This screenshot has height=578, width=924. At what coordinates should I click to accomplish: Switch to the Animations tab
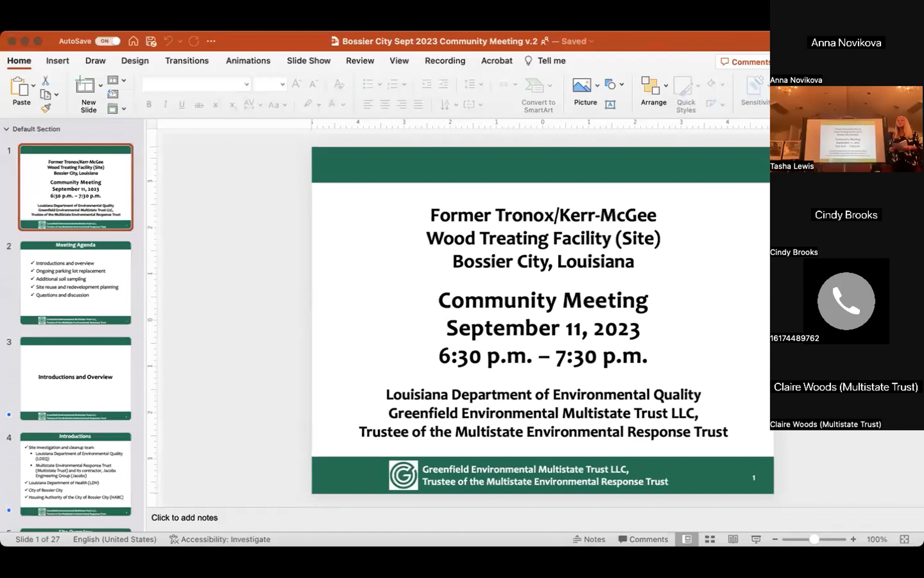click(x=248, y=60)
